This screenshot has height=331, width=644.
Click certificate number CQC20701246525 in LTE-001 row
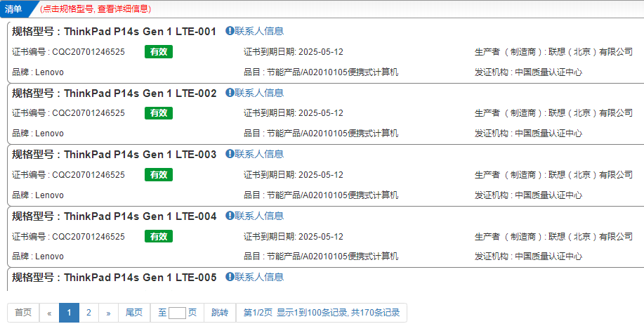pos(88,52)
